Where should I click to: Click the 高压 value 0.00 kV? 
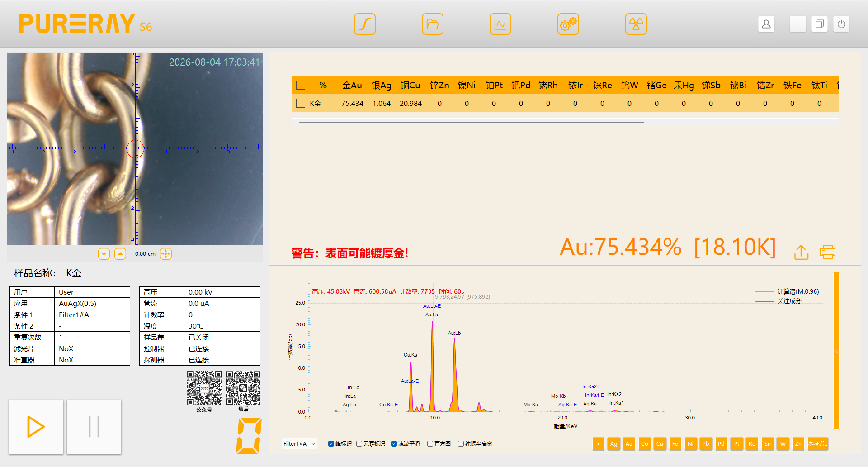pos(222,292)
